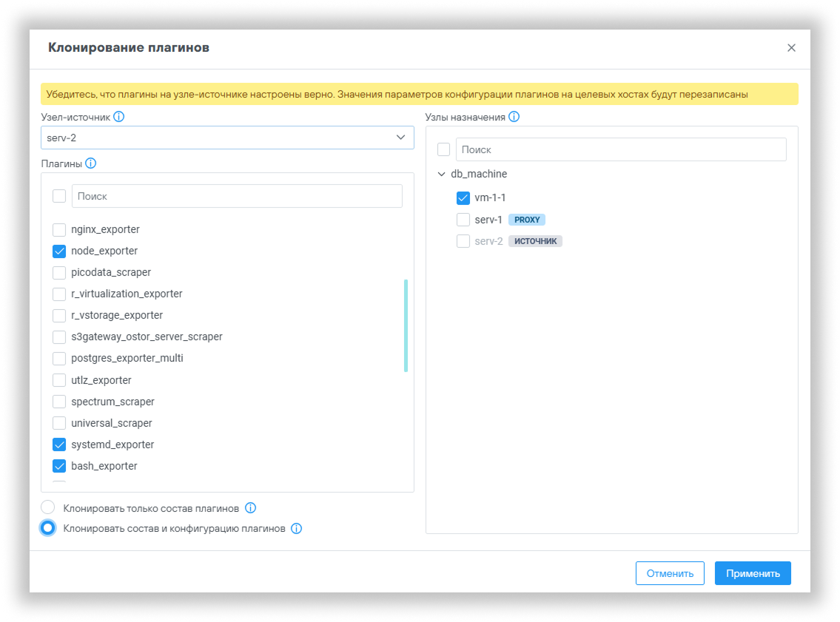Click info icon for Клонировать только состав плагинов

250,508
